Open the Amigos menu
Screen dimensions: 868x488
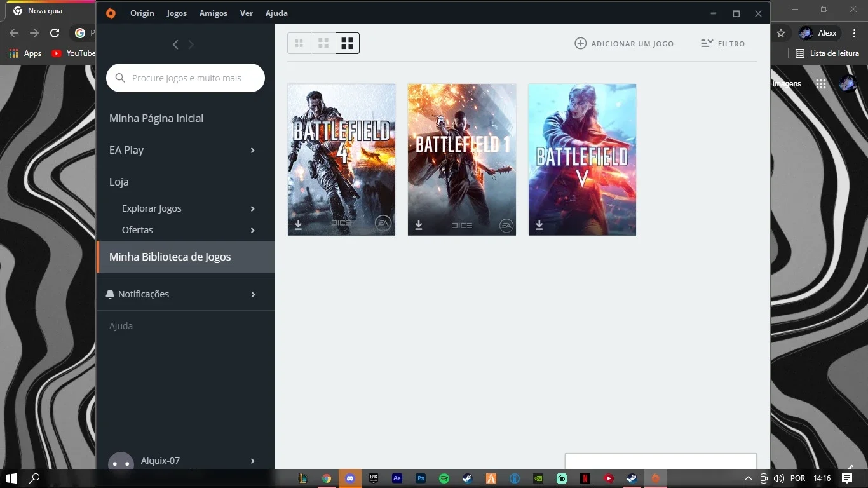tap(213, 13)
